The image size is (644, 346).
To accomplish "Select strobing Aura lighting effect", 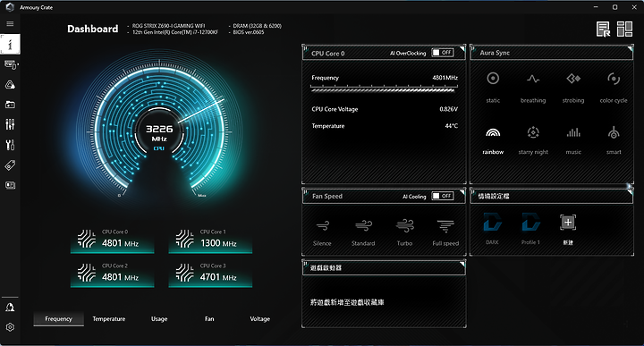I will (x=573, y=88).
